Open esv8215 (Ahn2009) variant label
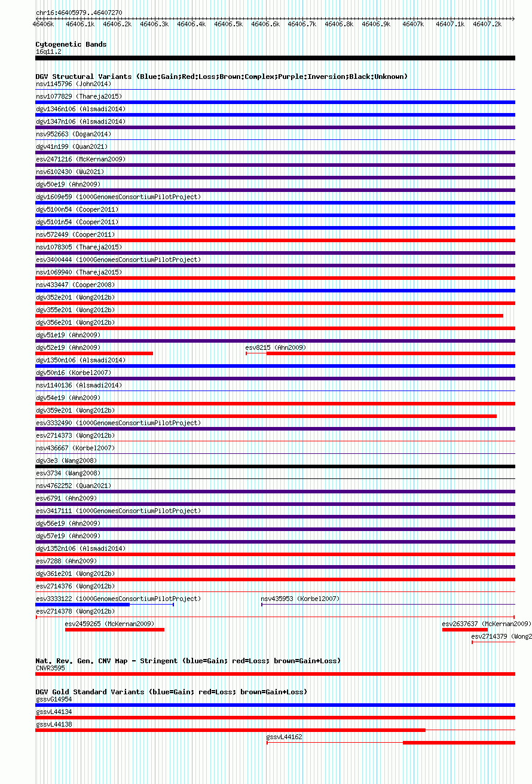Screen dimensions: 532x784 point(276,347)
